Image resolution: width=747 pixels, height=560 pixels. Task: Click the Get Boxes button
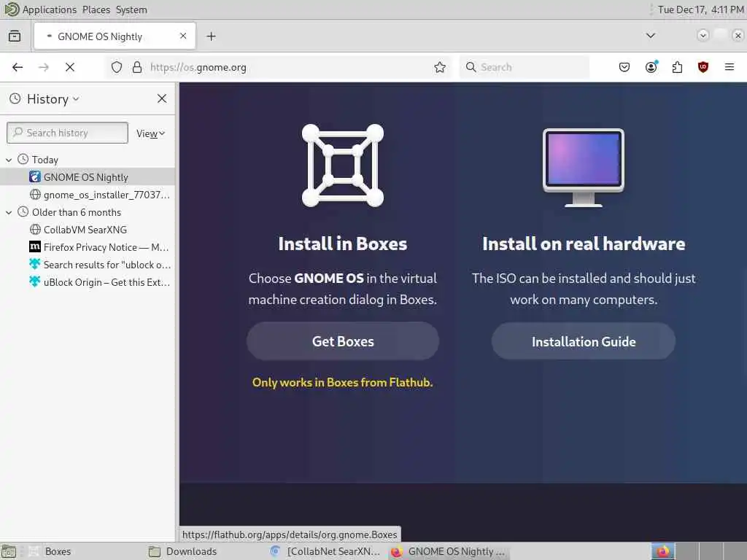pos(343,341)
